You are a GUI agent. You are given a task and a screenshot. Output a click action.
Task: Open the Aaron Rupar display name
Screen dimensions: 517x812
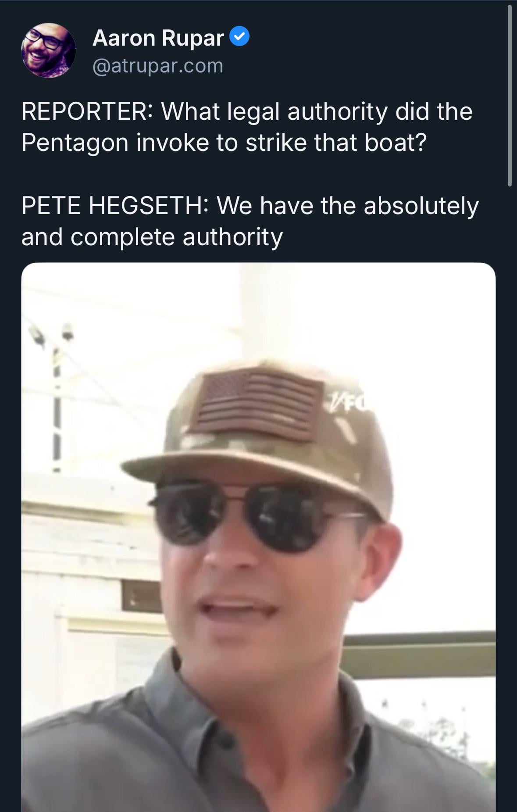coord(158,38)
